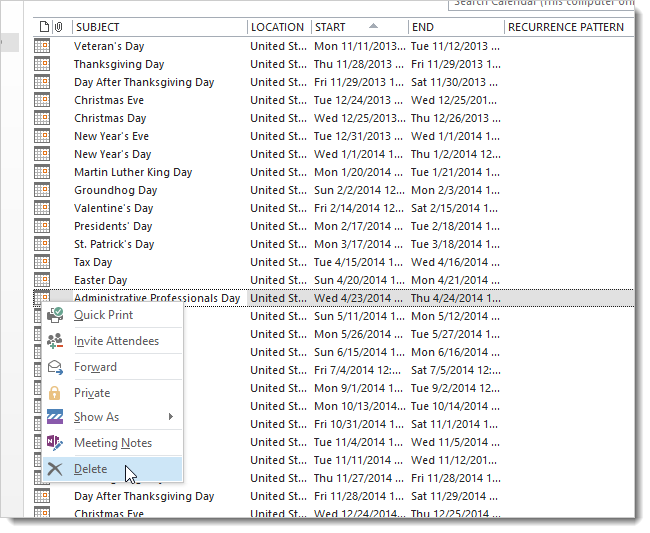Click the Delete X icon
The image size is (650, 533).
tap(55, 469)
